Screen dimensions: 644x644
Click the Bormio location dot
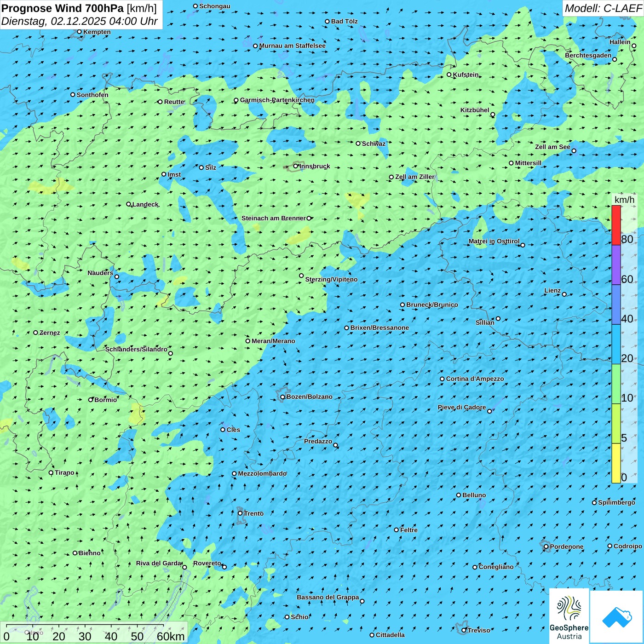click(x=91, y=400)
